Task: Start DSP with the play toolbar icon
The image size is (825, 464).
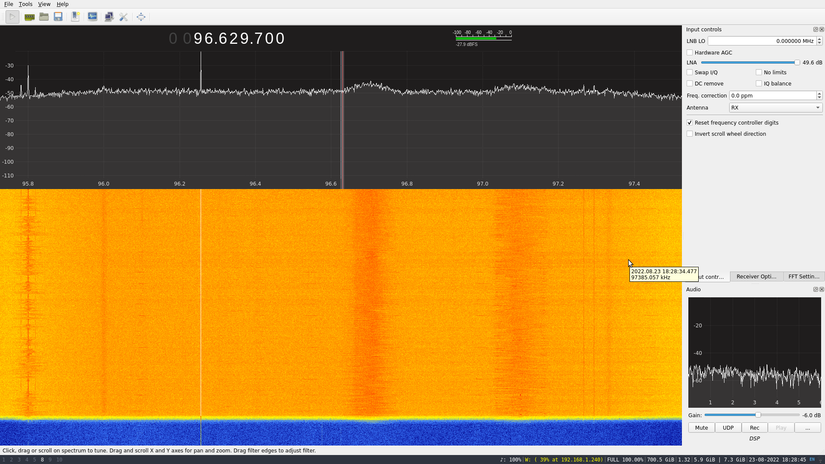Action: pos(12,17)
